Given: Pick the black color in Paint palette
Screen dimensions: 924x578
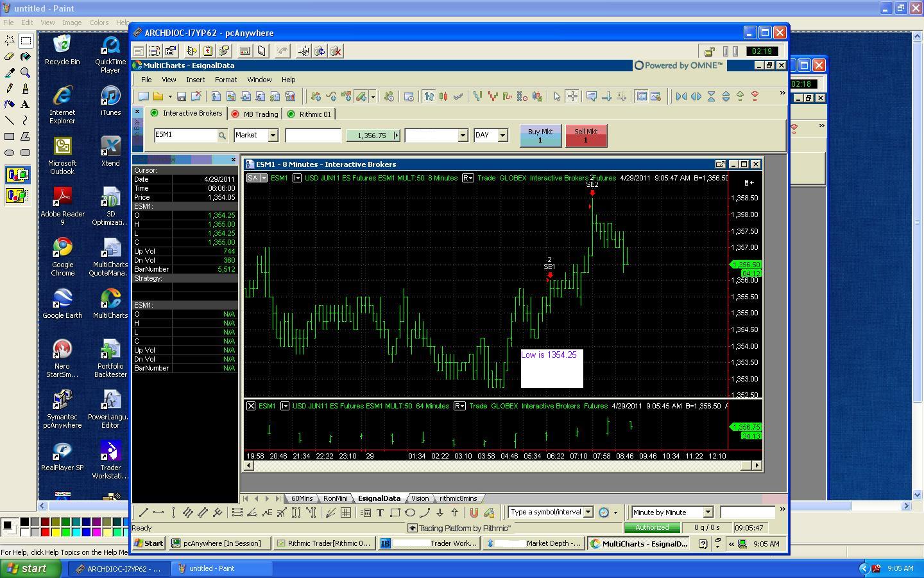Looking at the screenshot, I should (24, 522).
